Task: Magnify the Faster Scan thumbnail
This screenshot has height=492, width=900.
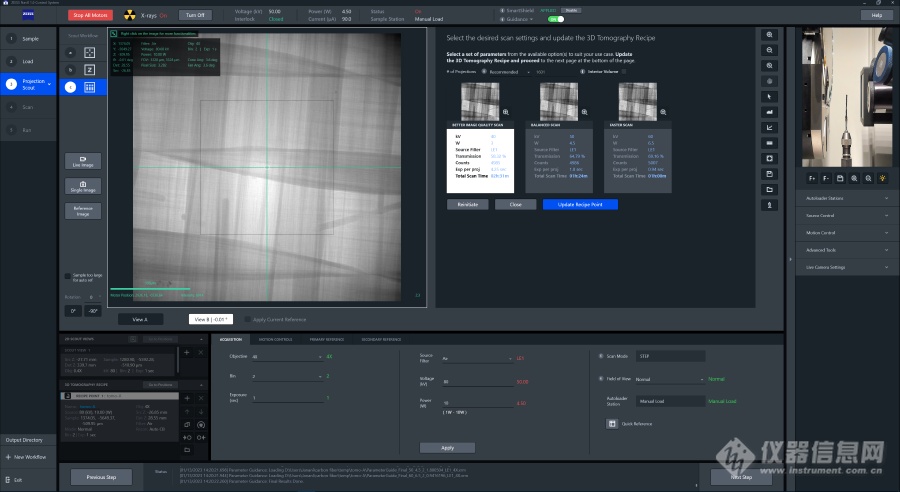Action: tap(663, 112)
